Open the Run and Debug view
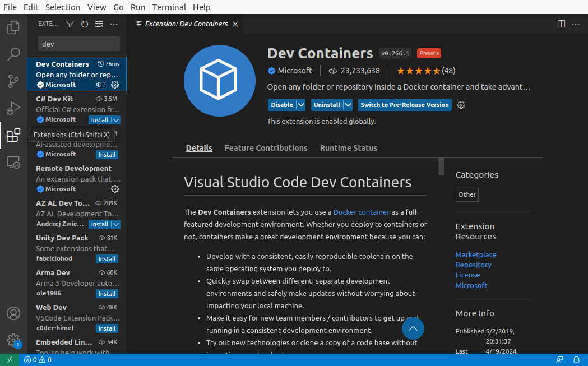This screenshot has height=366, width=588. [x=13, y=108]
